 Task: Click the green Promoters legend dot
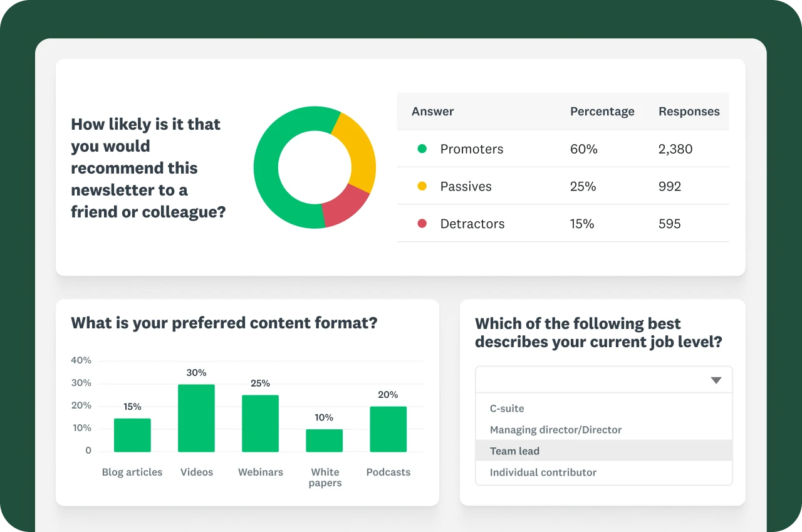(x=422, y=149)
